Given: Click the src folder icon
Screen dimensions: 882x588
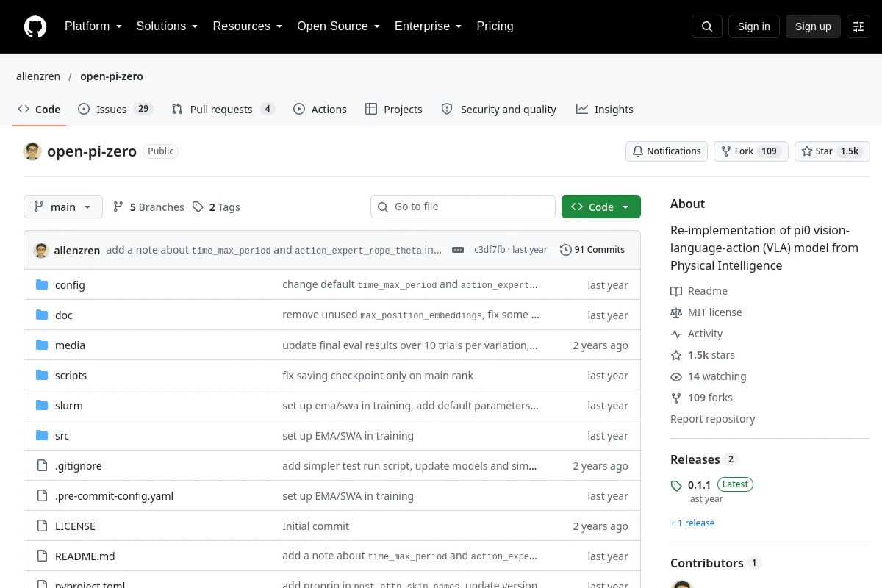Looking at the screenshot, I should [42, 435].
